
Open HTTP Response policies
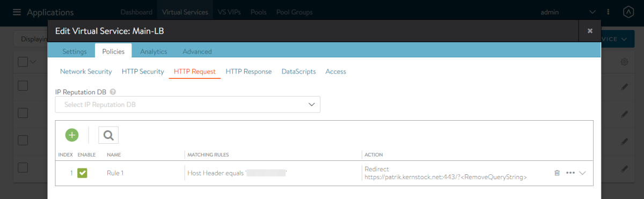[x=248, y=71]
